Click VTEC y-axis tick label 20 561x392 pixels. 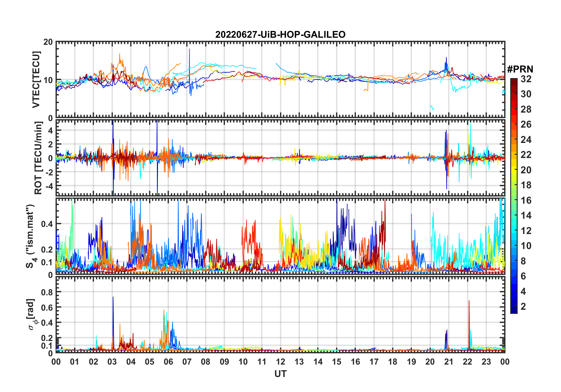pos(48,42)
